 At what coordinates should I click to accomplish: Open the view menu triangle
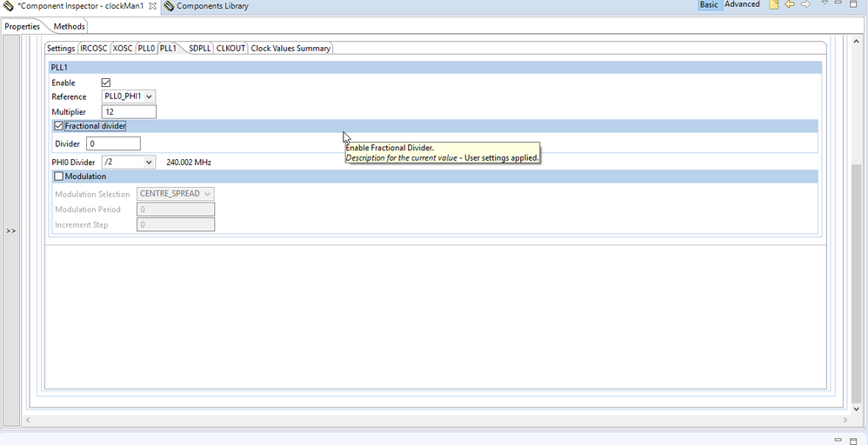pyautogui.click(x=825, y=3)
